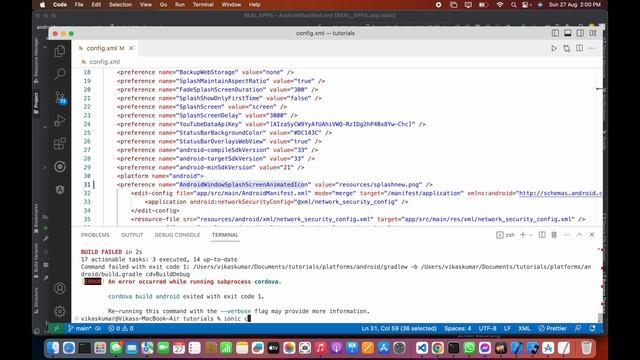Click the editor minimap scrollbar
The height and width of the screenshot is (360, 640).
point(600,147)
